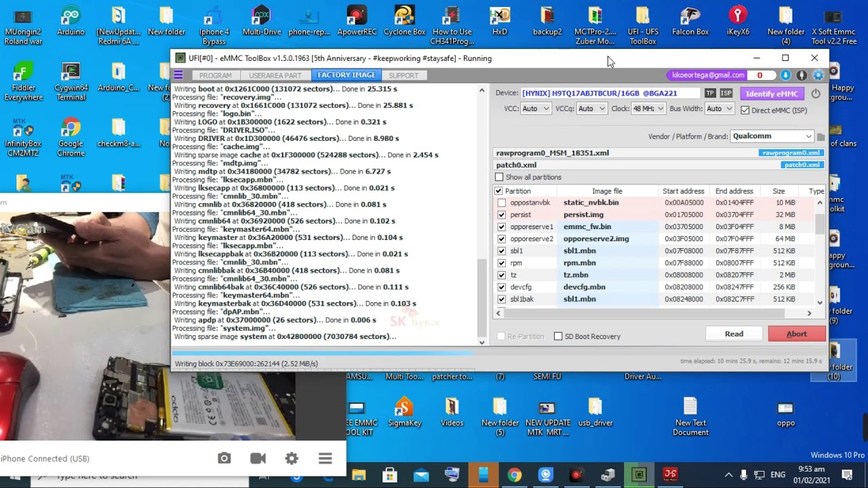Open the Falcon Box desktop shortcut
The image size is (868, 488).
tap(690, 20)
